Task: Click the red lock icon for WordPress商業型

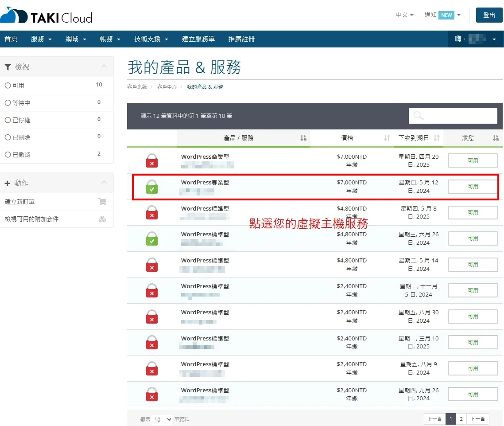Action: [x=152, y=160]
